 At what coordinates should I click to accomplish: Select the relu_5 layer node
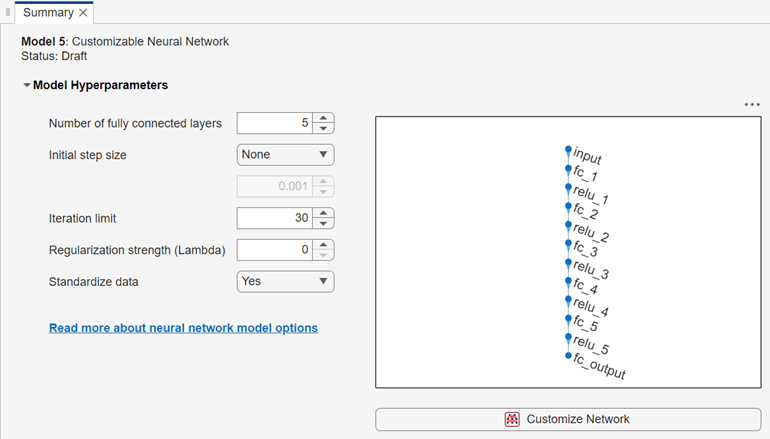click(568, 336)
